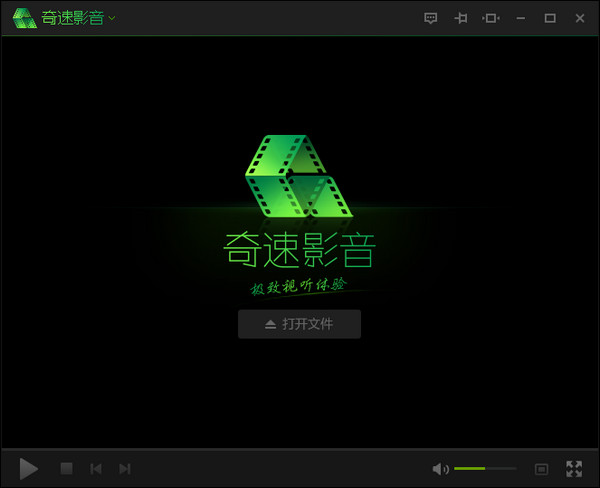This screenshot has height=488, width=600.
Task: Click the stop playback button
Action: (x=67, y=468)
